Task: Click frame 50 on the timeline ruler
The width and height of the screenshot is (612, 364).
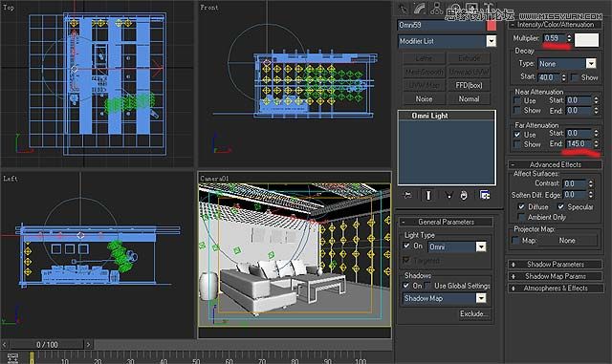Action: click(196, 360)
